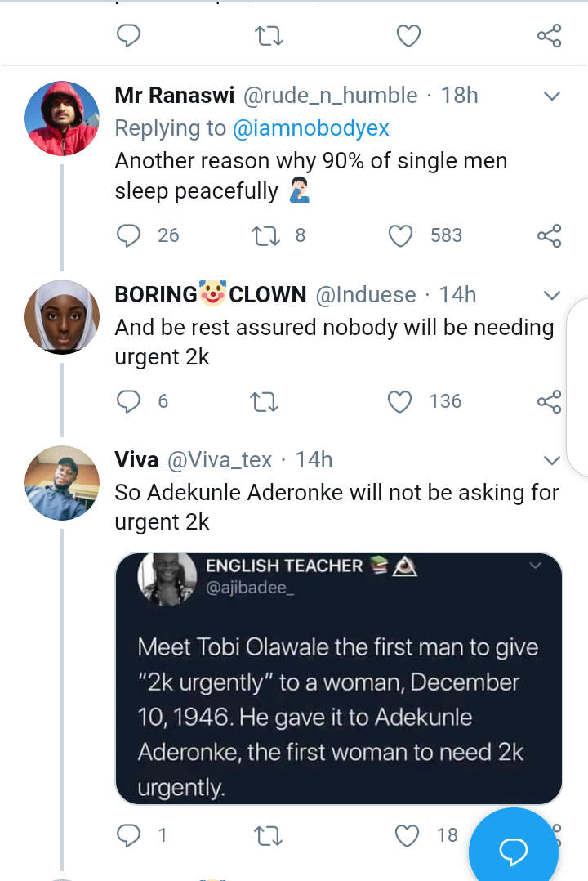Reply to Mr Ranaswi's tweet with 26 replies
Screen dimensions: 588x881
coord(128,236)
